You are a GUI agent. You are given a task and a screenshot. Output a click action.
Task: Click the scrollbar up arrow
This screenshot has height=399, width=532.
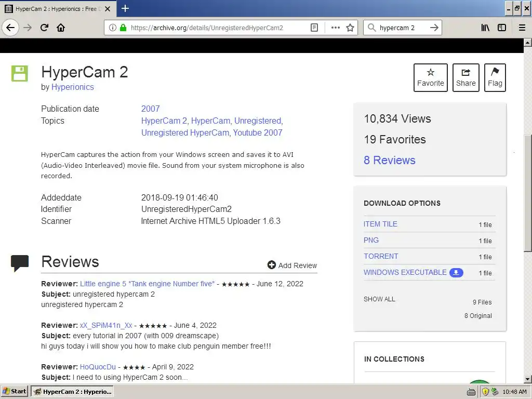[x=528, y=43]
